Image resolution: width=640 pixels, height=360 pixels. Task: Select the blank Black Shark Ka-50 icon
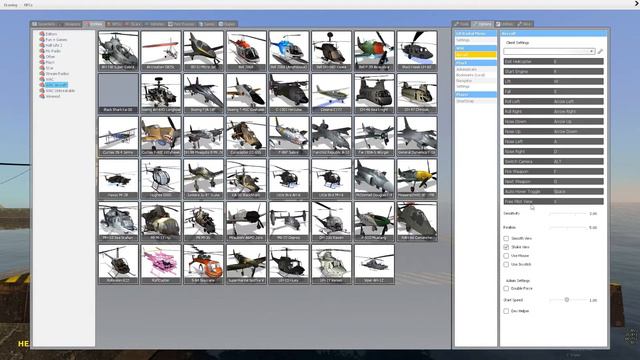(118, 93)
